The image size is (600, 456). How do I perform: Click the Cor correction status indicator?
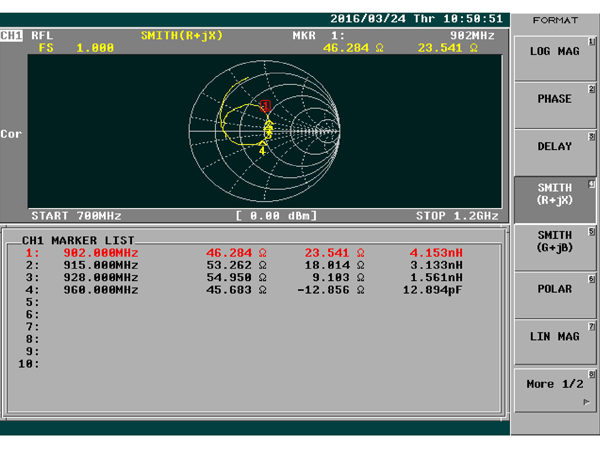click(11, 134)
